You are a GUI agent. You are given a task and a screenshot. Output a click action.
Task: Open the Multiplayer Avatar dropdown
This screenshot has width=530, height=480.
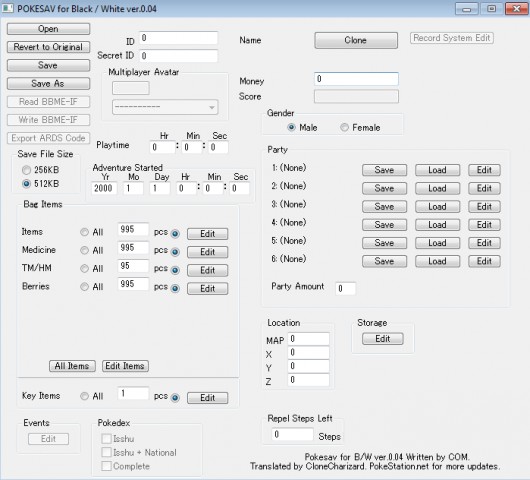tap(165, 107)
